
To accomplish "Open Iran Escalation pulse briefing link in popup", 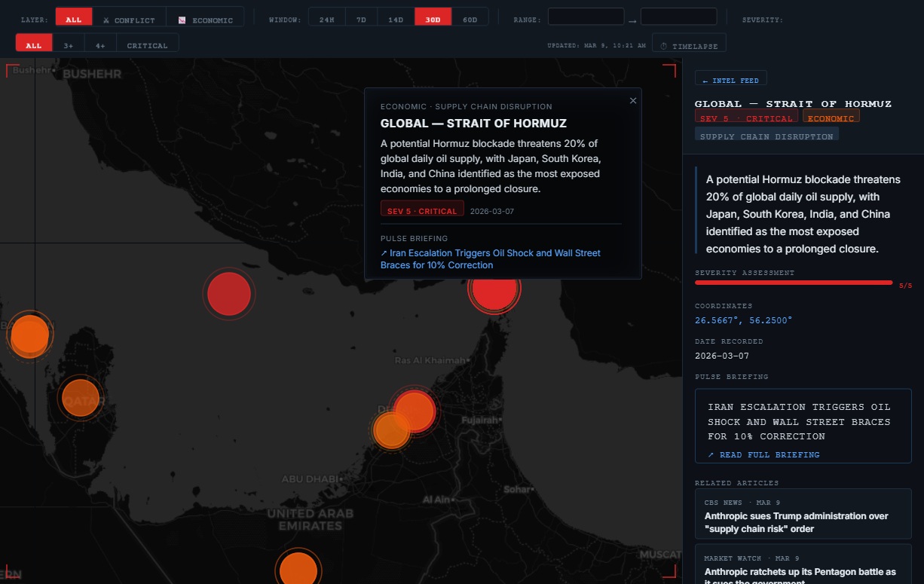I will [490, 258].
